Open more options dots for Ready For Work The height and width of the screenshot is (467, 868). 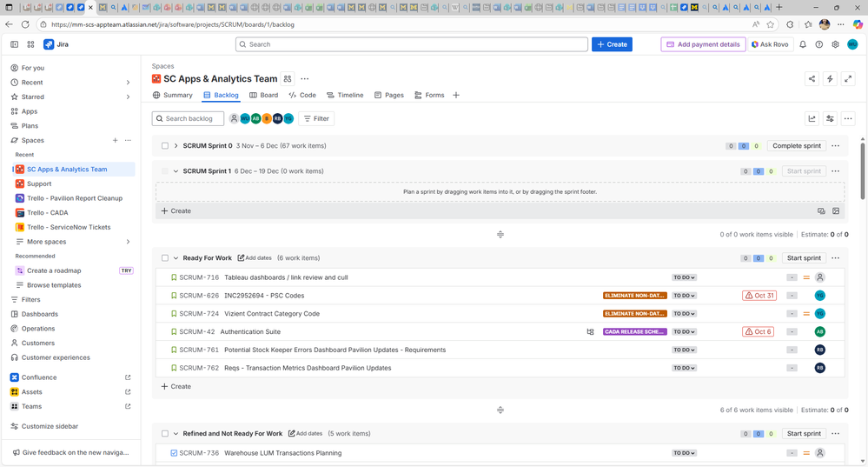coord(835,258)
